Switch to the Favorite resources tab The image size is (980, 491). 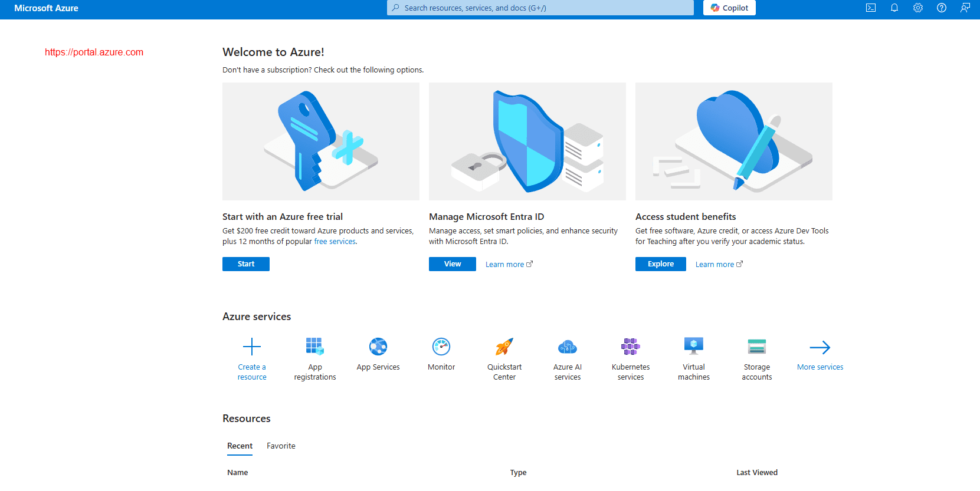click(281, 446)
